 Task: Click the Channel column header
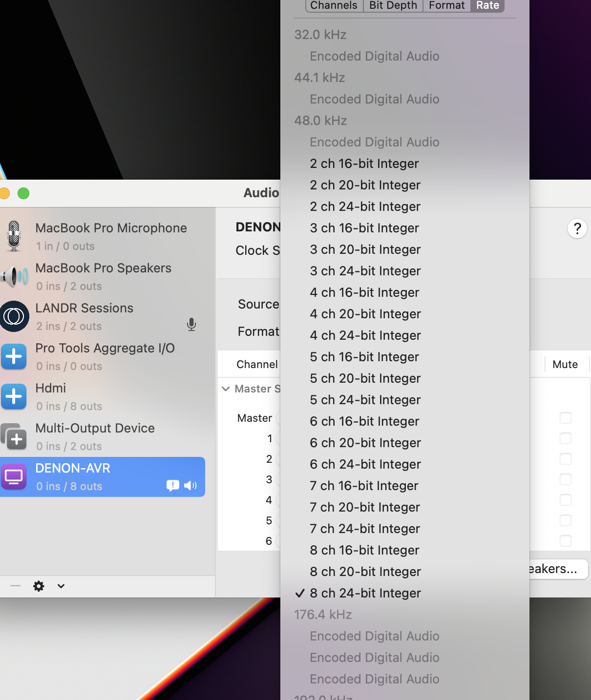click(257, 364)
